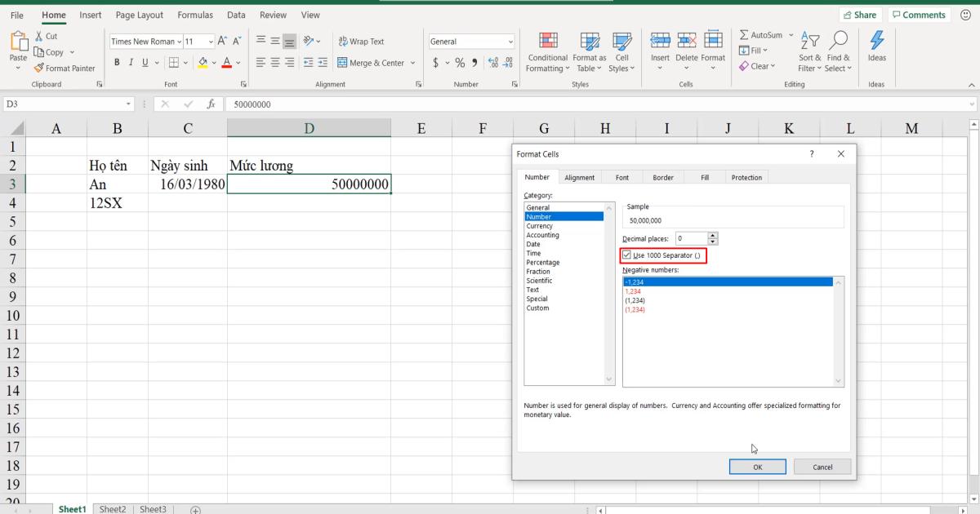Screen dimensions: 980x514
Task: Open Conditional Formatting options
Action: coord(547,51)
